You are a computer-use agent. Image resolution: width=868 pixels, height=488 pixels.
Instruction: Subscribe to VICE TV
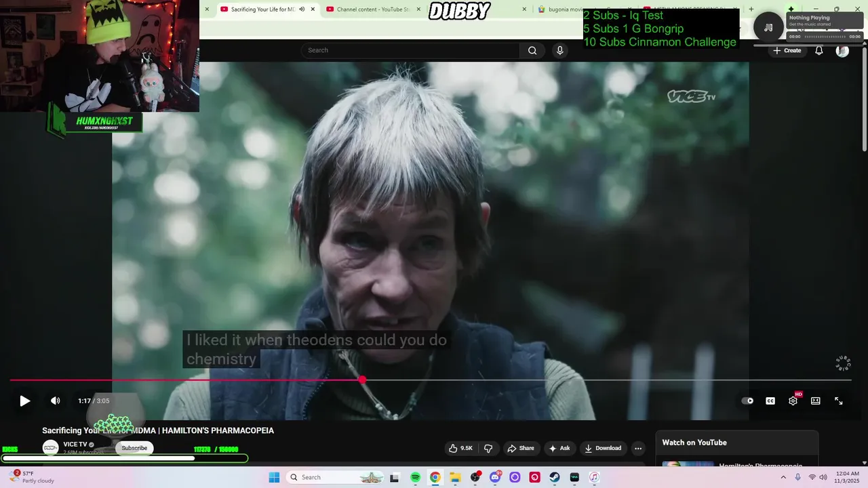pyautogui.click(x=134, y=448)
